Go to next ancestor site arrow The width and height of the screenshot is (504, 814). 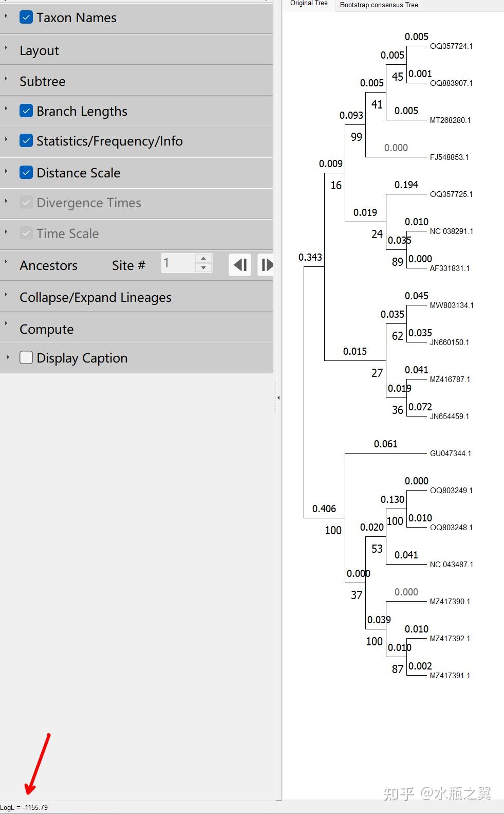click(266, 265)
